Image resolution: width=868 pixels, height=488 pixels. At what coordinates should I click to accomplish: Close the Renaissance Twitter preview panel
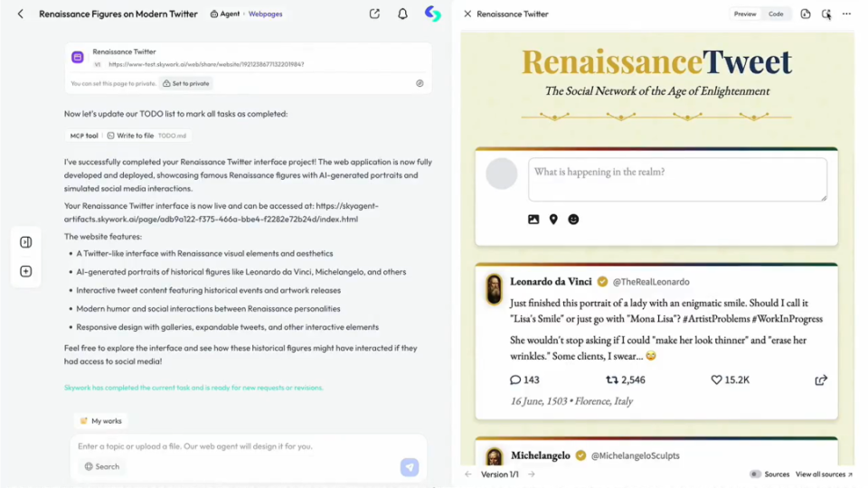coord(467,14)
